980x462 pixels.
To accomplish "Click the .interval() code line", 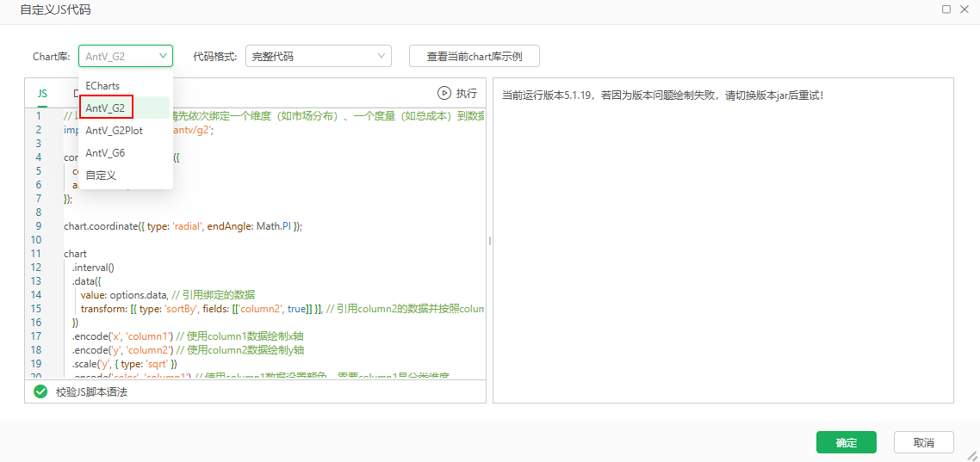I will [93, 268].
